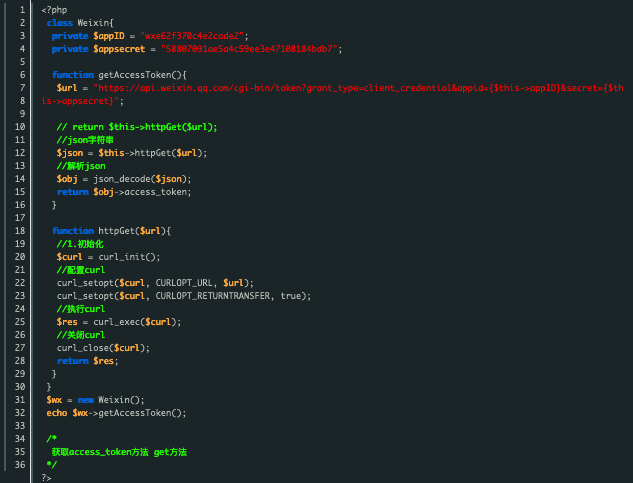The image size is (633, 483).
Task: Click the comment closer */ on line 36
Action: (x=51, y=465)
